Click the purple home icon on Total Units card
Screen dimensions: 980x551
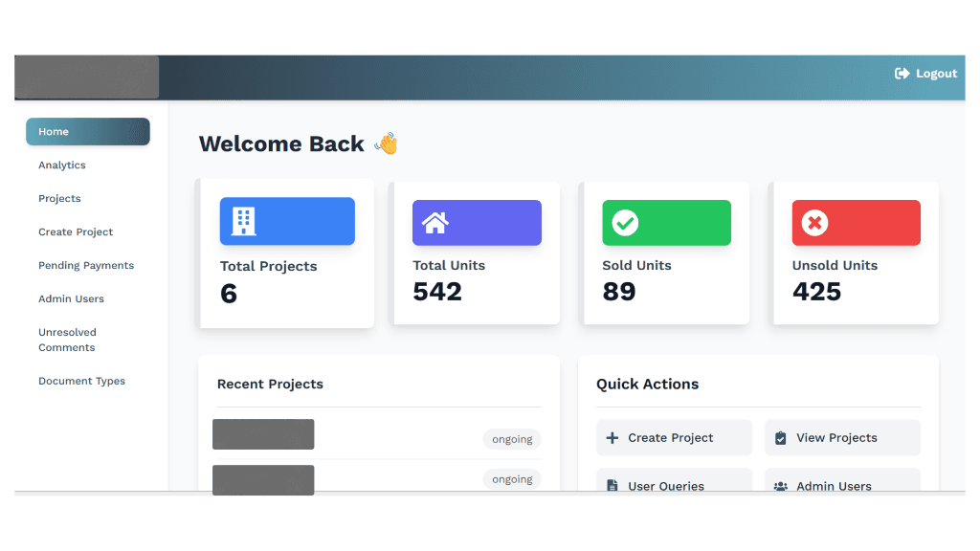[x=436, y=222]
